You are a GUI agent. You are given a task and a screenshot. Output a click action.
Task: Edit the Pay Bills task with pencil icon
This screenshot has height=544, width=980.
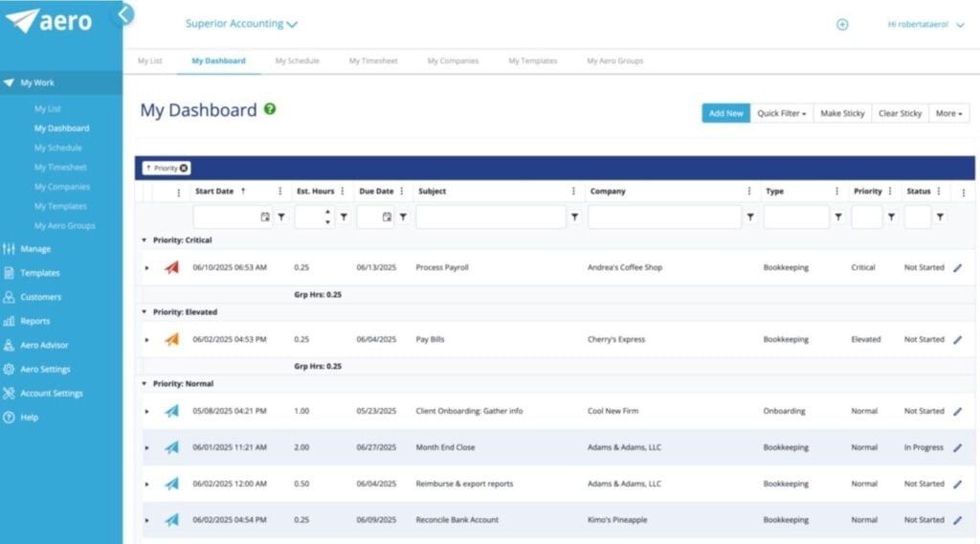click(957, 340)
